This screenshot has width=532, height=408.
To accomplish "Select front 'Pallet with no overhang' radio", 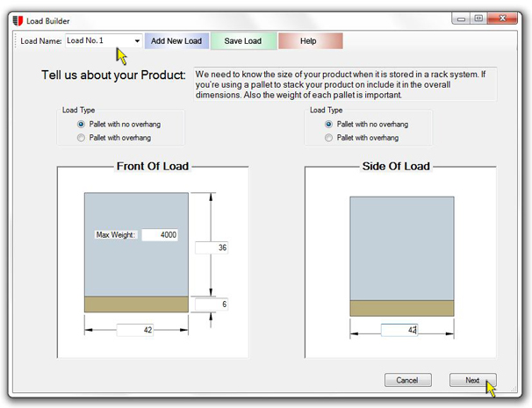I will (81, 124).
